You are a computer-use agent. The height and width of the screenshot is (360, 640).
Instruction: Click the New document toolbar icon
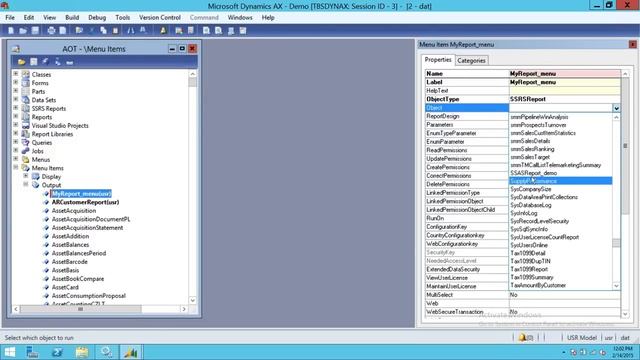point(11,31)
